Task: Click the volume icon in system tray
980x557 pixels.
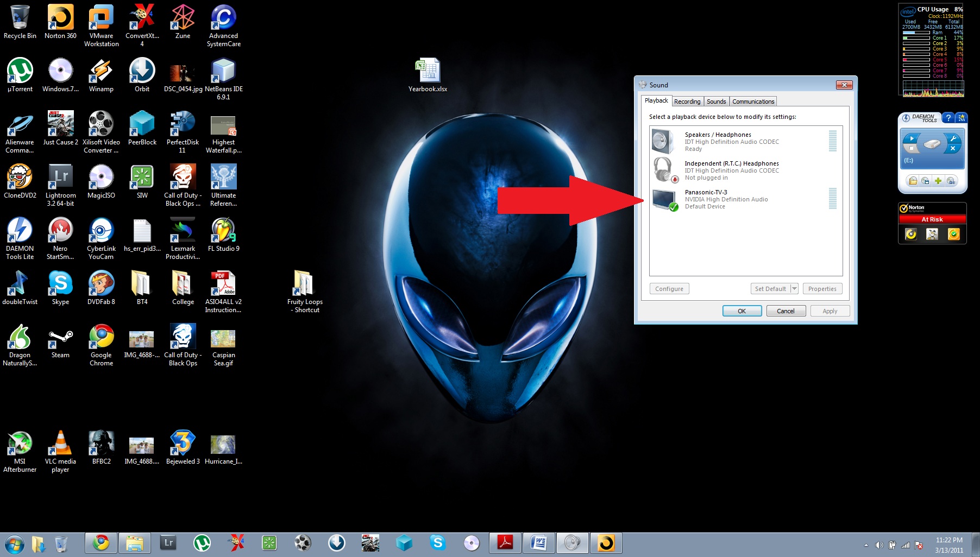Action: pos(879,545)
